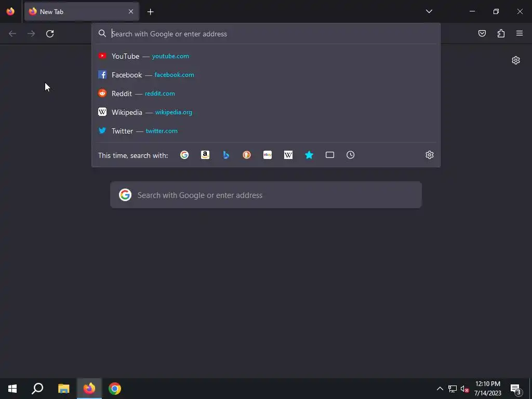532x399 pixels.
Task: Search this time with Wikipedia icon
Action: tap(288, 155)
